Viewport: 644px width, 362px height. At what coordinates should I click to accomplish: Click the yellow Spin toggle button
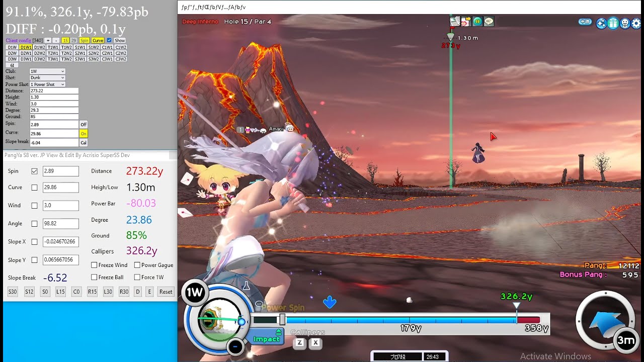click(84, 40)
